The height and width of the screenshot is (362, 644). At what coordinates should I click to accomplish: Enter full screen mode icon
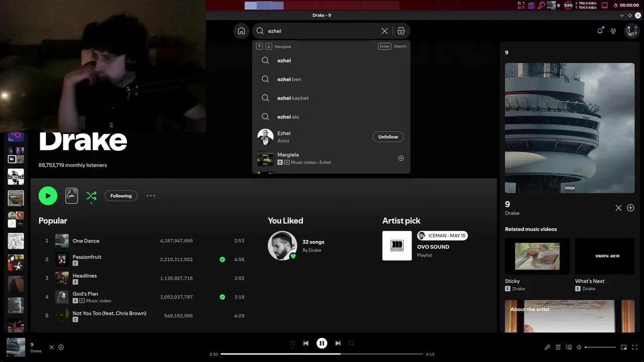point(634,347)
